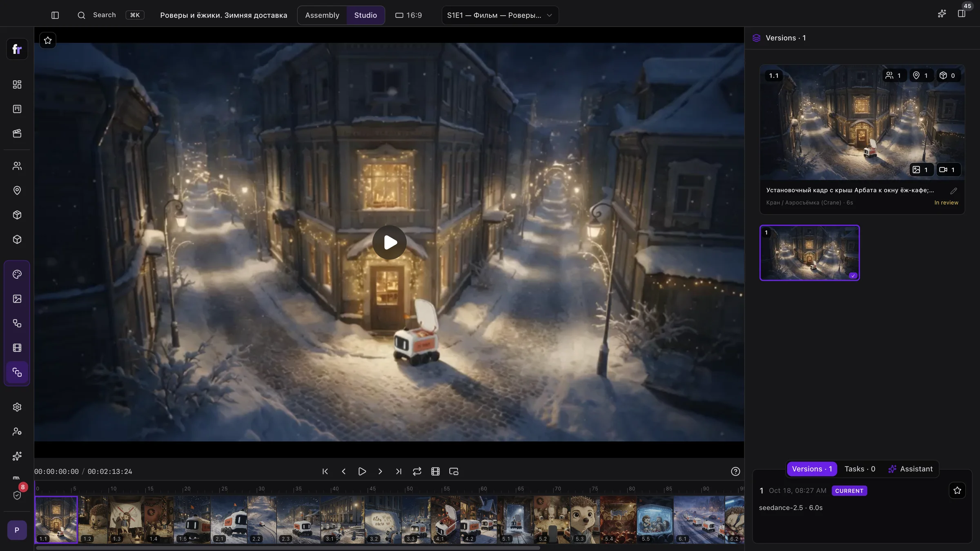Click the AI sparkles icon in top bar

(x=942, y=14)
